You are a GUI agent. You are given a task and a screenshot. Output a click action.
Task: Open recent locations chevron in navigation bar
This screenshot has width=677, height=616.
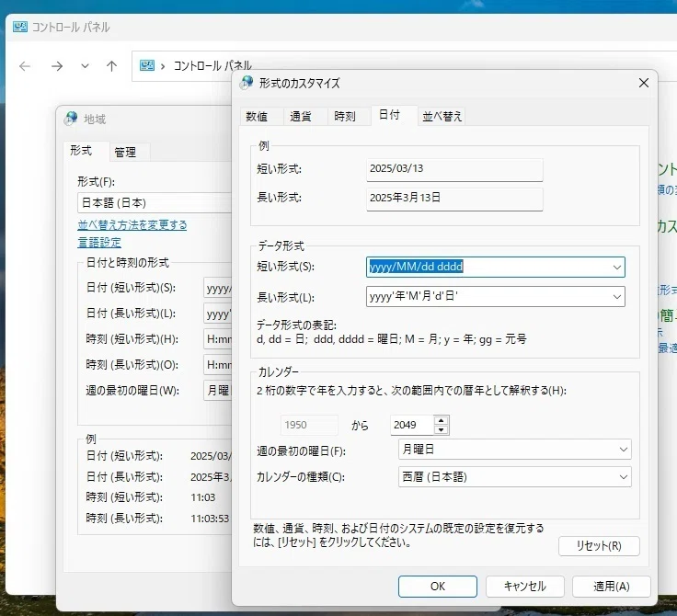point(85,66)
